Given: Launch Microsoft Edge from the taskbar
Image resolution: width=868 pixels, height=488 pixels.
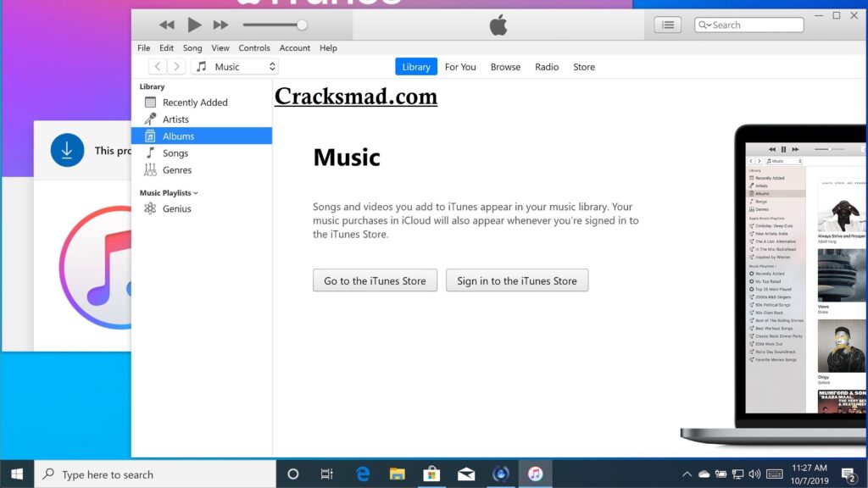Looking at the screenshot, I should pyautogui.click(x=363, y=474).
